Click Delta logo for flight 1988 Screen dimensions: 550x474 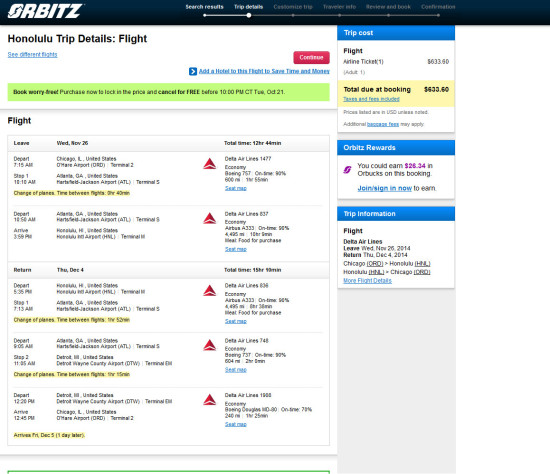(x=210, y=400)
